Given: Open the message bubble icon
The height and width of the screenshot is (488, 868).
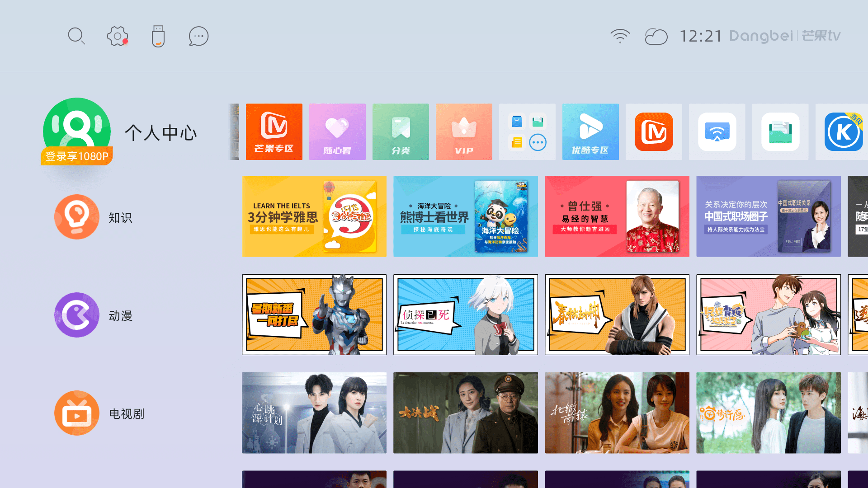Looking at the screenshot, I should (198, 36).
